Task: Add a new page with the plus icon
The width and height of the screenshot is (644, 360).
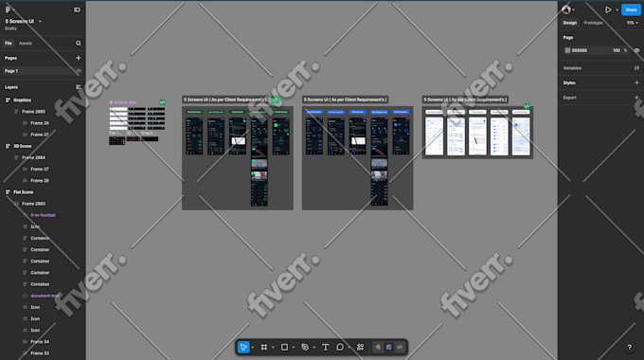Action: tap(78, 58)
